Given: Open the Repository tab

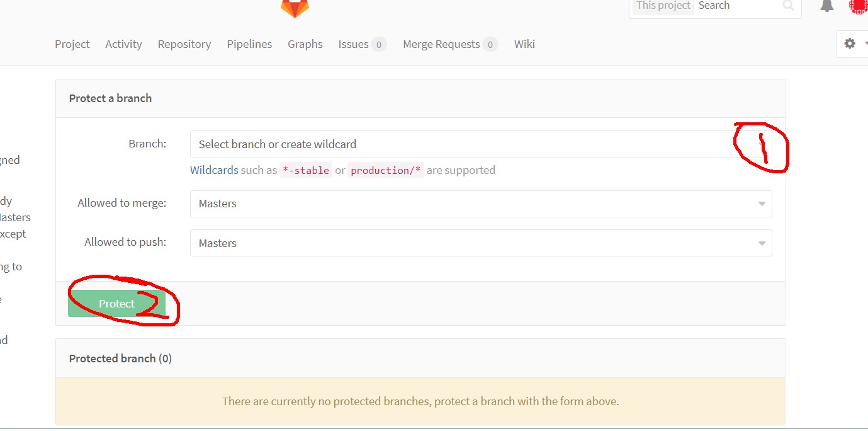Looking at the screenshot, I should 184,44.
